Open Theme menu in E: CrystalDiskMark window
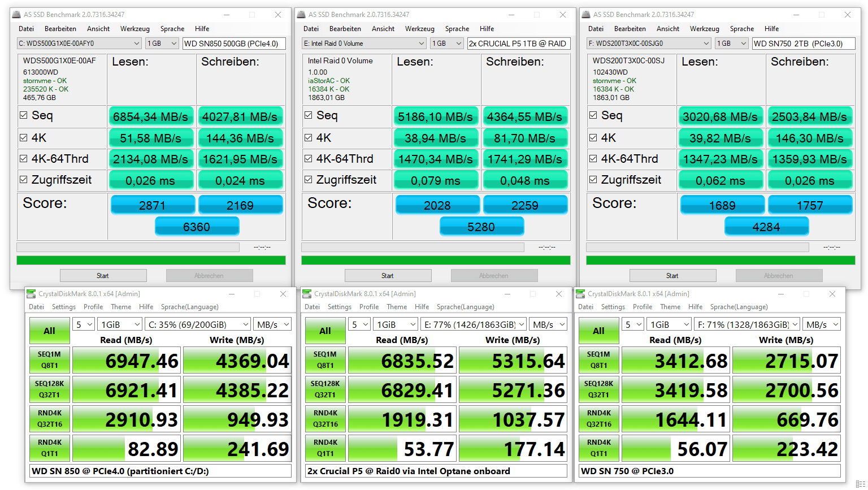The image size is (868, 490). coord(397,307)
